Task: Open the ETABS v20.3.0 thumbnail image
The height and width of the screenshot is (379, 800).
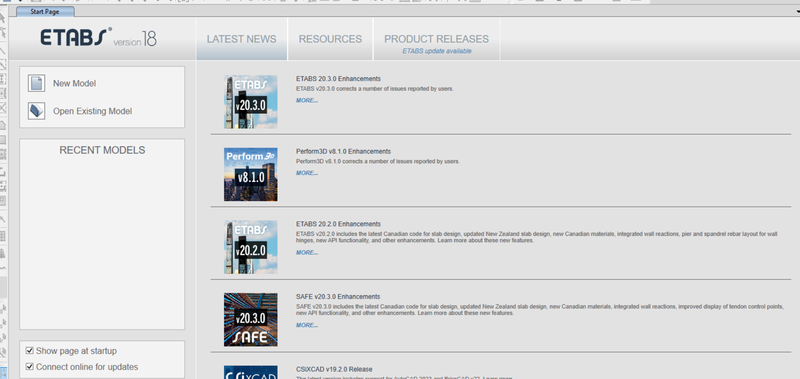Action: [x=251, y=102]
